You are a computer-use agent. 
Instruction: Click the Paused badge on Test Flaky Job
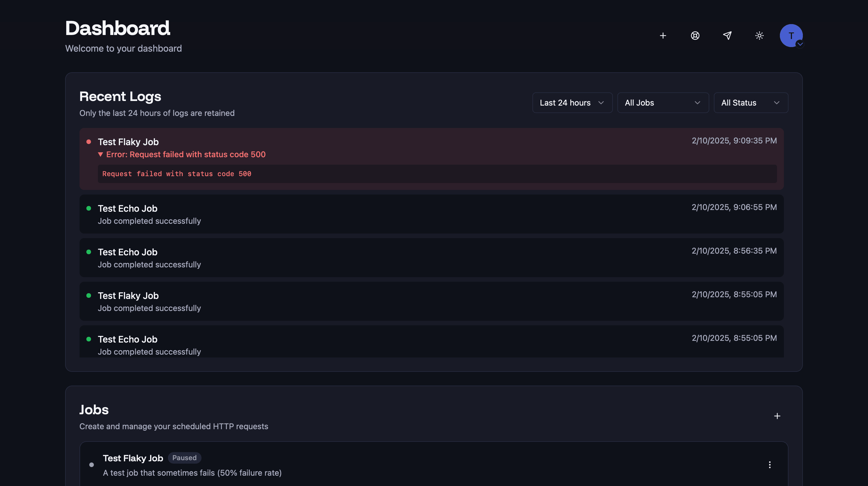(x=184, y=458)
